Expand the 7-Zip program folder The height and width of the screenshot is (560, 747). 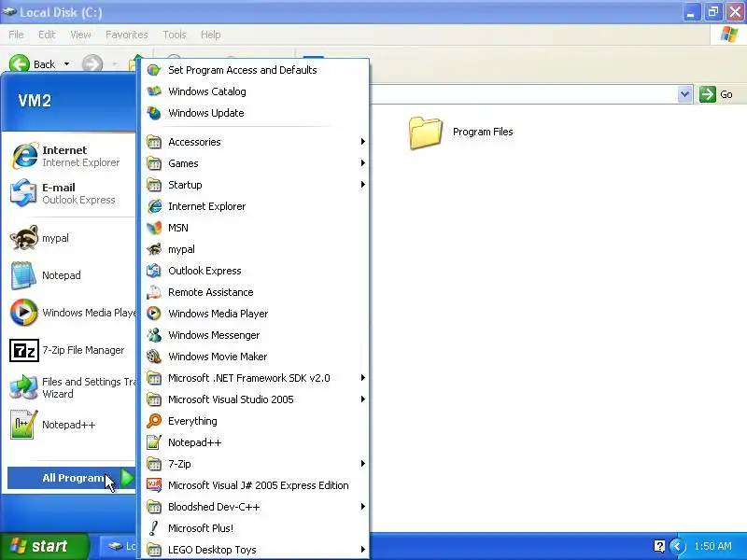click(253, 464)
